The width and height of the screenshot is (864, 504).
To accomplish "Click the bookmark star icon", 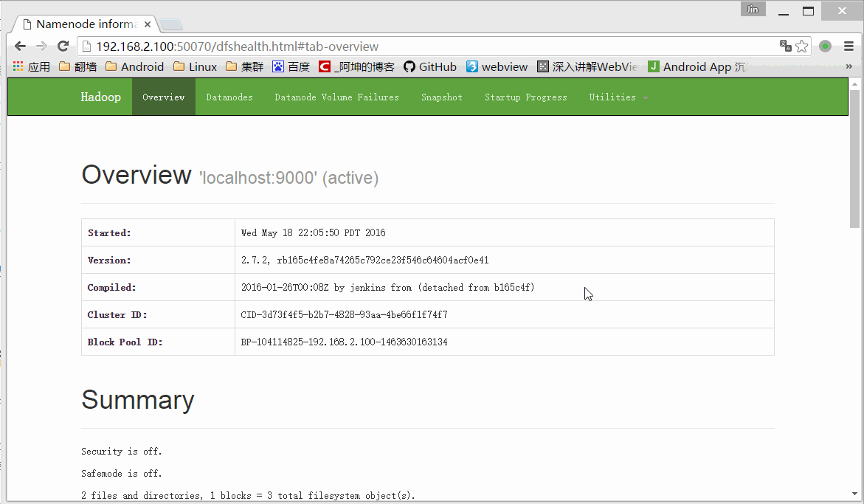I will [x=802, y=46].
